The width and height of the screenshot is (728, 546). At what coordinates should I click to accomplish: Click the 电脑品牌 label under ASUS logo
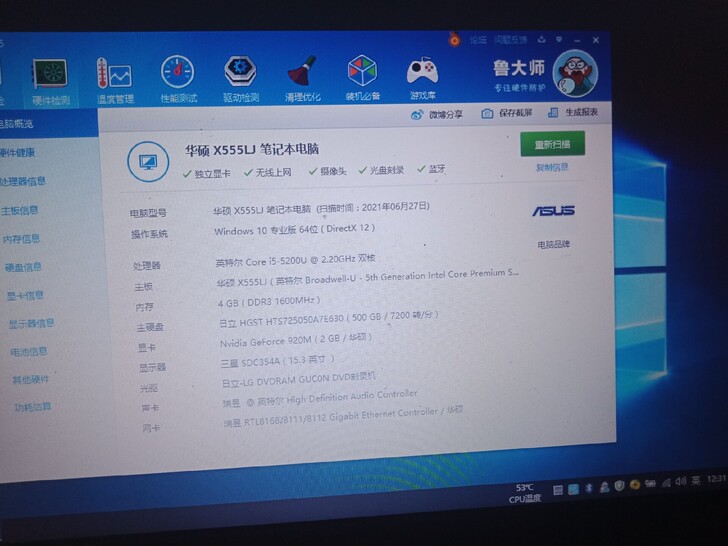pyautogui.click(x=553, y=244)
